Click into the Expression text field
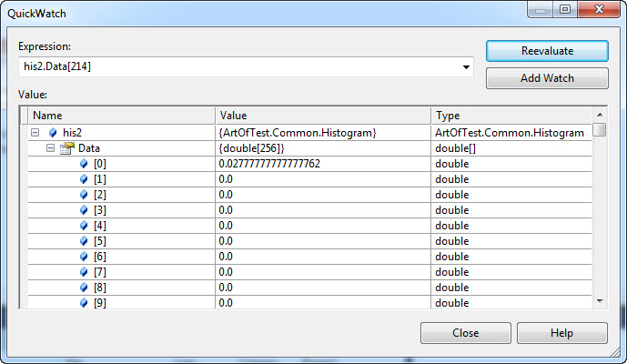 pyautogui.click(x=238, y=67)
